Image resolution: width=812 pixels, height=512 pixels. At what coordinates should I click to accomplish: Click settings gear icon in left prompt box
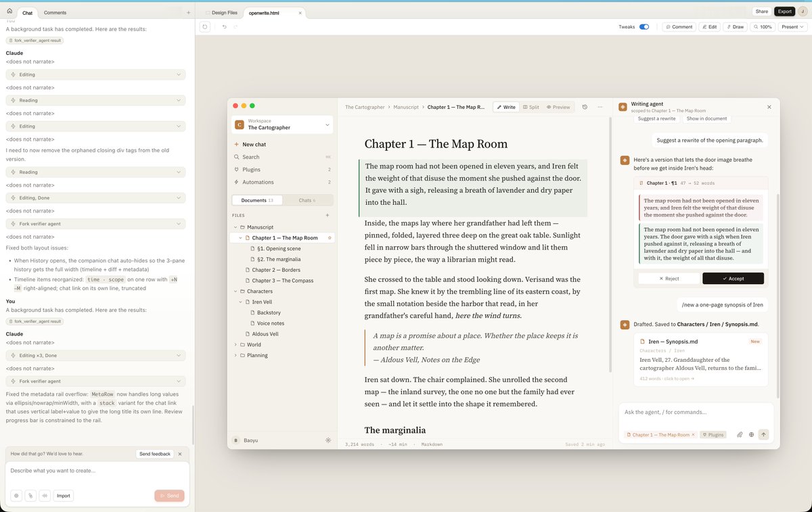16,496
